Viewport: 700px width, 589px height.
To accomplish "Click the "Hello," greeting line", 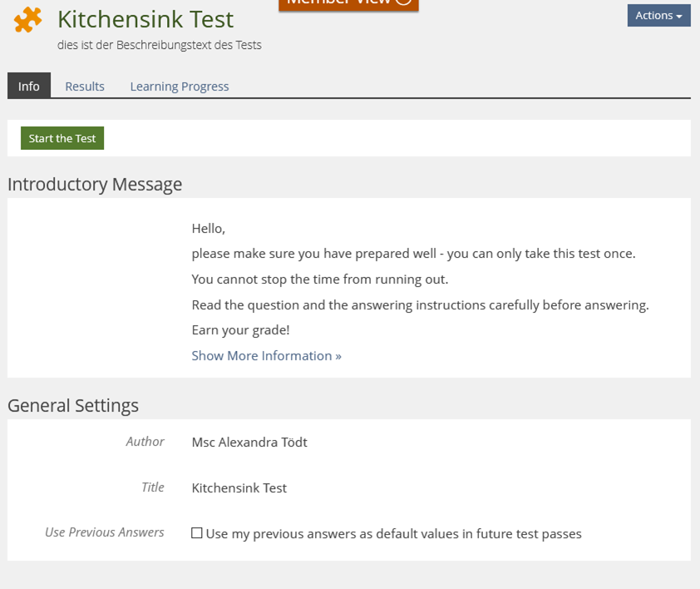I will point(209,229).
